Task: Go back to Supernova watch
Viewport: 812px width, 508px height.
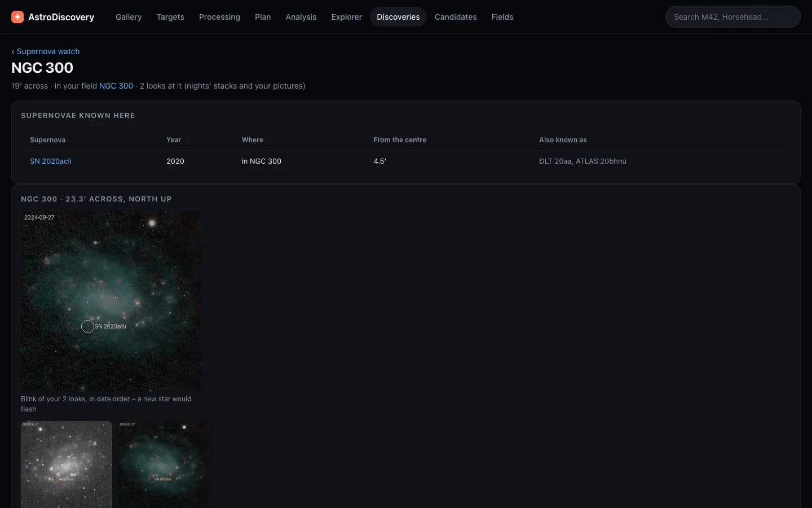Action: [x=46, y=51]
